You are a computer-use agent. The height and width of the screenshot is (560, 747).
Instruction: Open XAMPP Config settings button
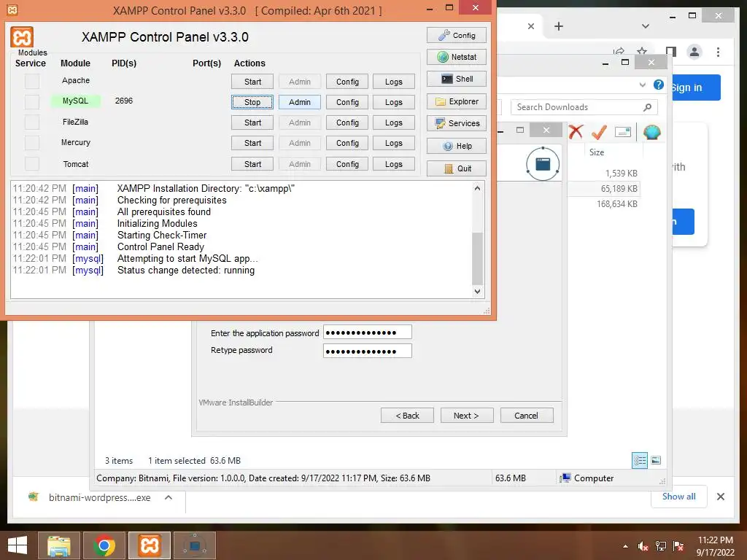coord(457,35)
